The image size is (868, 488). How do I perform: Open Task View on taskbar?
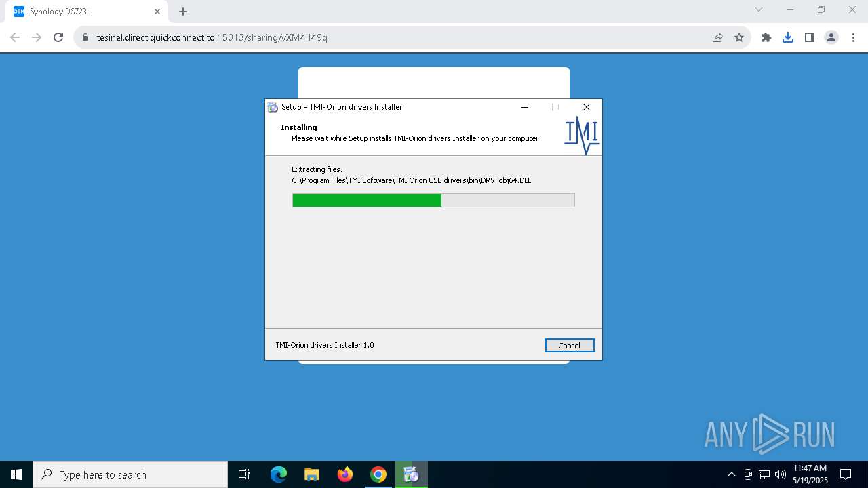click(244, 474)
